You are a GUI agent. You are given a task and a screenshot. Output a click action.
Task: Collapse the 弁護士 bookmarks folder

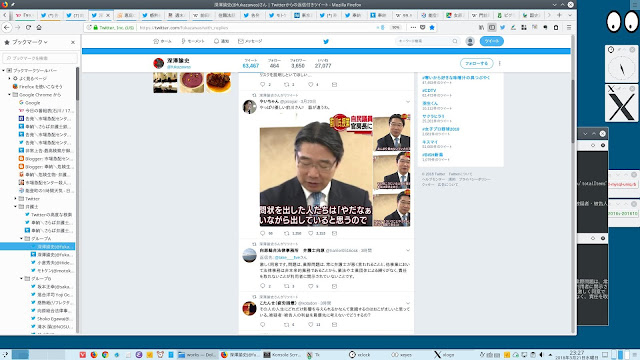coord(16,207)
